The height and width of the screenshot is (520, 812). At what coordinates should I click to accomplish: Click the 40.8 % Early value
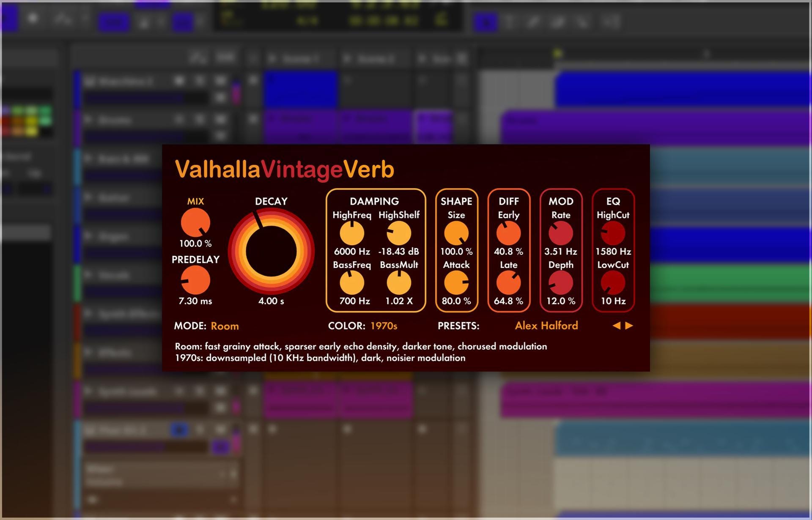click(508, 252)
